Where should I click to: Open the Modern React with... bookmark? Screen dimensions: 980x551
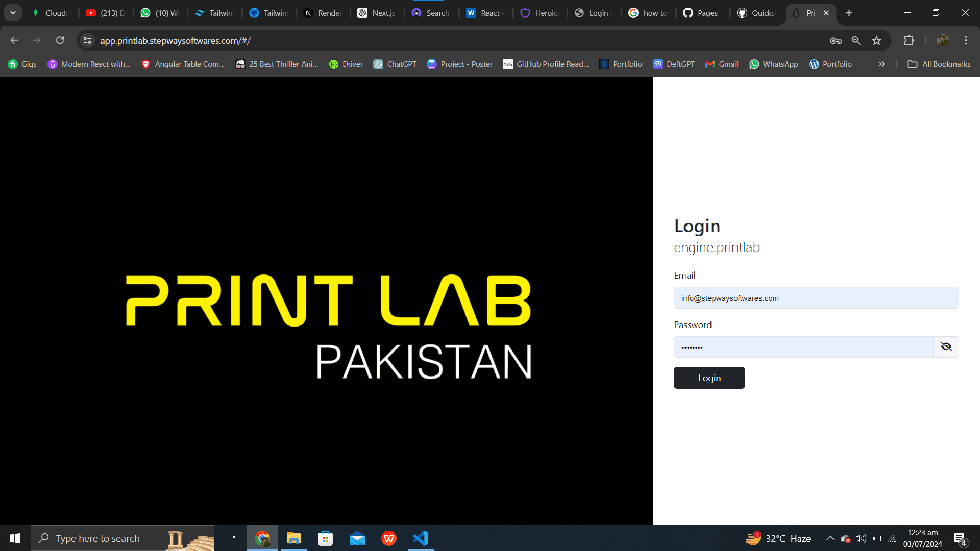tap(89, 64)
